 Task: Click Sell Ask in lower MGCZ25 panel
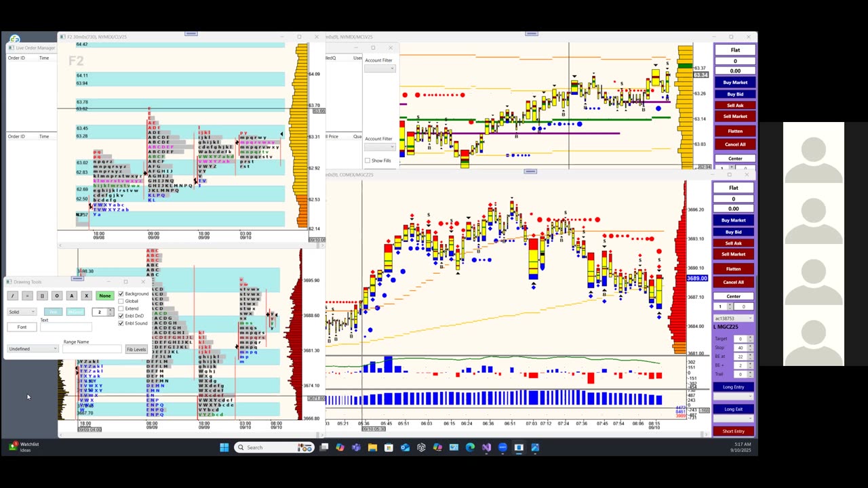click(733, 243)
